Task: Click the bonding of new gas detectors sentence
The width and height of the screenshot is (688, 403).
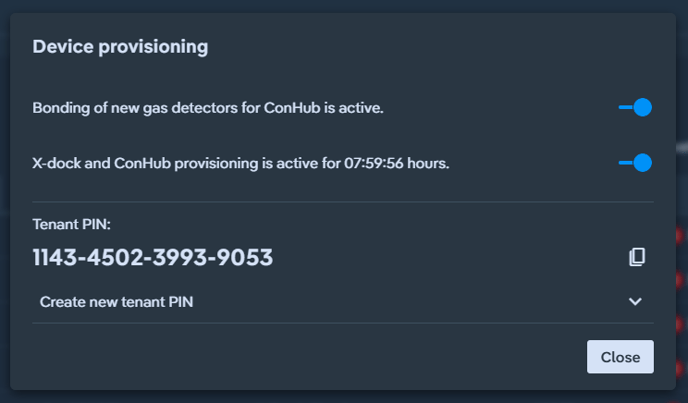Action: click(208, 108)
